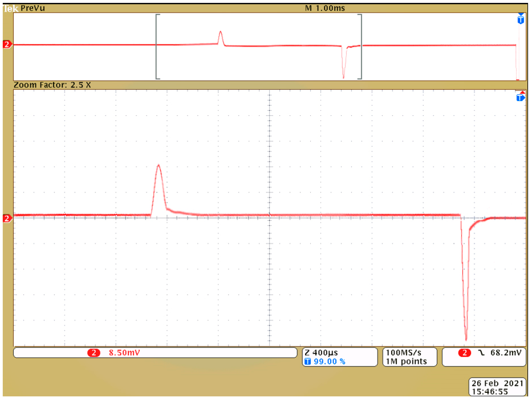Click the blue T icon by 99.00 %
Image resolution: width=532 pixels, height=401 pixels.
pyautogui.click(x=308, y=362)
